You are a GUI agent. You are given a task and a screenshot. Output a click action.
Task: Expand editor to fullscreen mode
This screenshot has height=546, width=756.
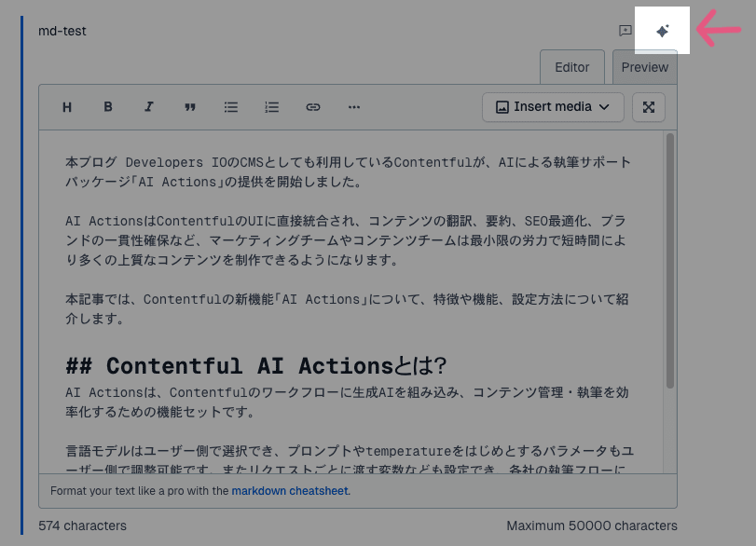[649, 107]
